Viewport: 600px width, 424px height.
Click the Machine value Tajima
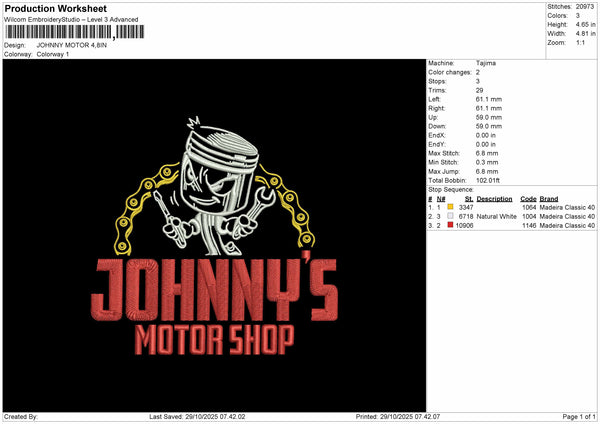pos(486,63)
